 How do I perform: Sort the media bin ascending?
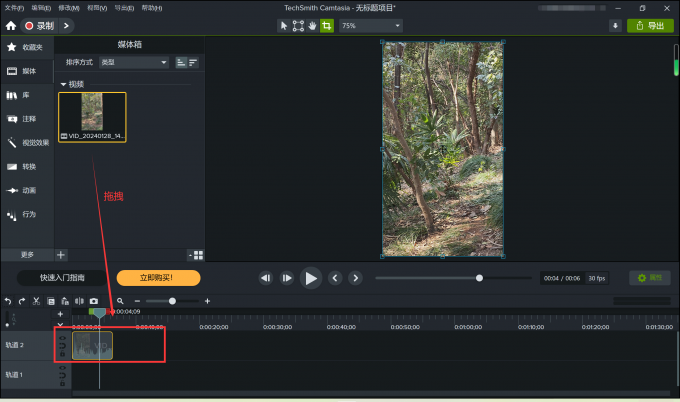point(181,62)
